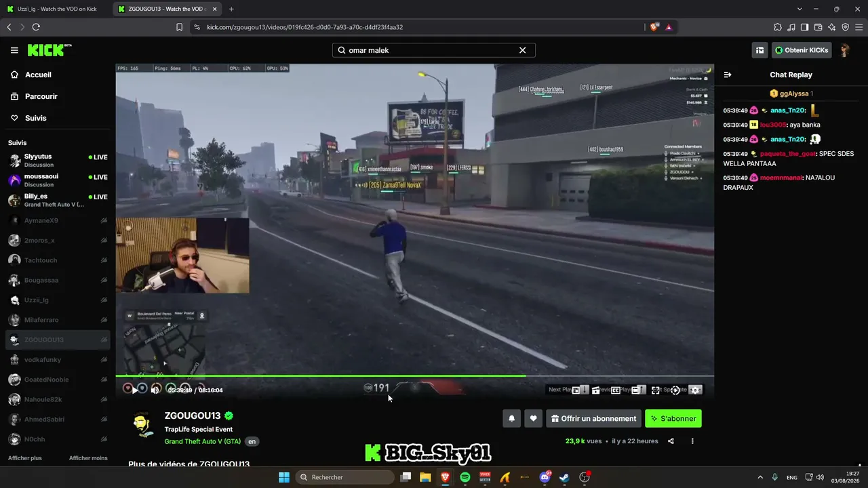The height and width of the screenshot is (488, 868).
Task: Open Brave Shields icon
Action: tap(654, 27)
